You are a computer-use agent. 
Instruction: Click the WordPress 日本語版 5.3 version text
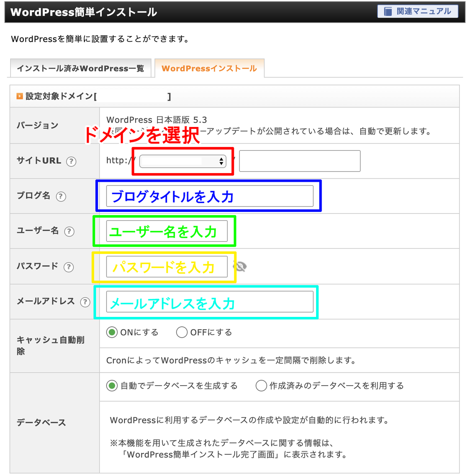tap(157, 119)
